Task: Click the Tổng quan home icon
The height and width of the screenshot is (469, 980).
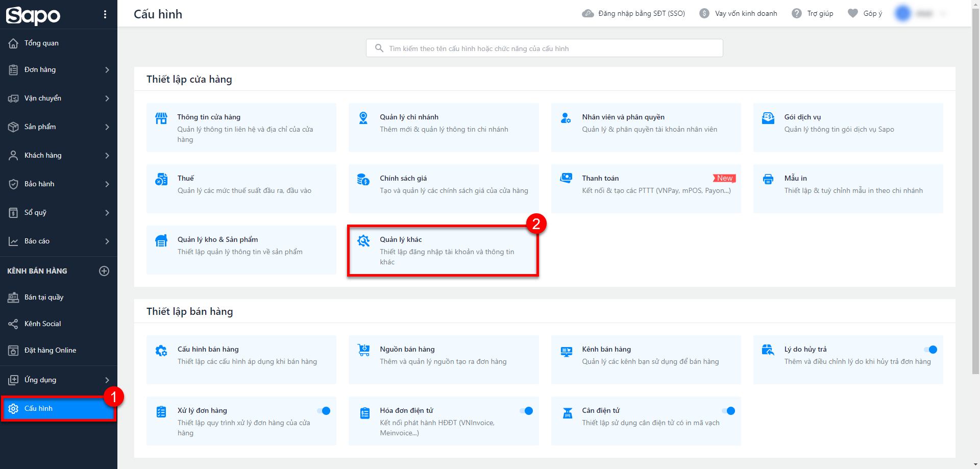Action: tap(13, 43)
